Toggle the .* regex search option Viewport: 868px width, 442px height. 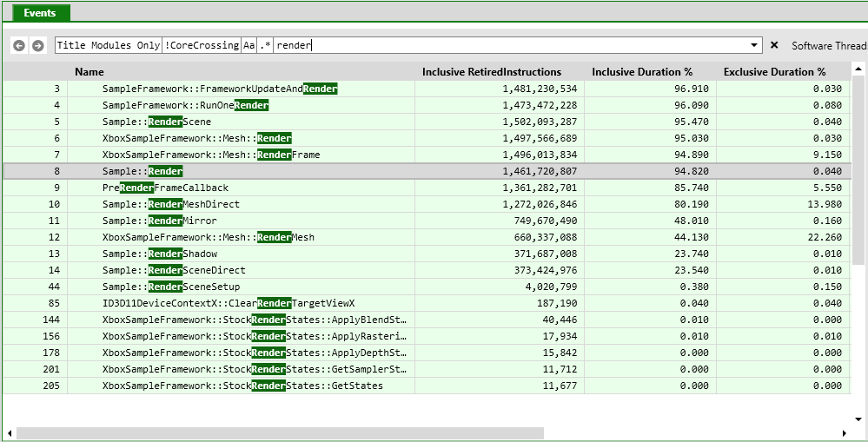pyautogui.click(x=265, y=45)
